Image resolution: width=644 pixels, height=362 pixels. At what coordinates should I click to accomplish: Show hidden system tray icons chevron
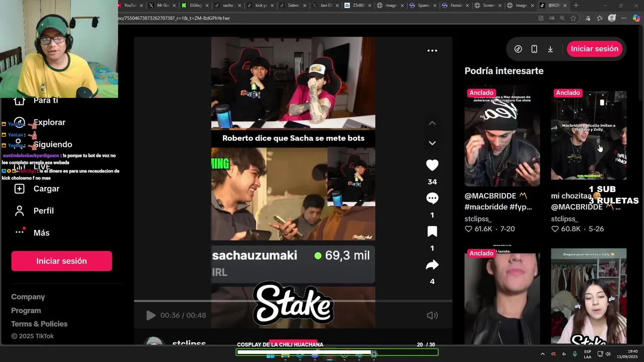click(x=542, y=354)
